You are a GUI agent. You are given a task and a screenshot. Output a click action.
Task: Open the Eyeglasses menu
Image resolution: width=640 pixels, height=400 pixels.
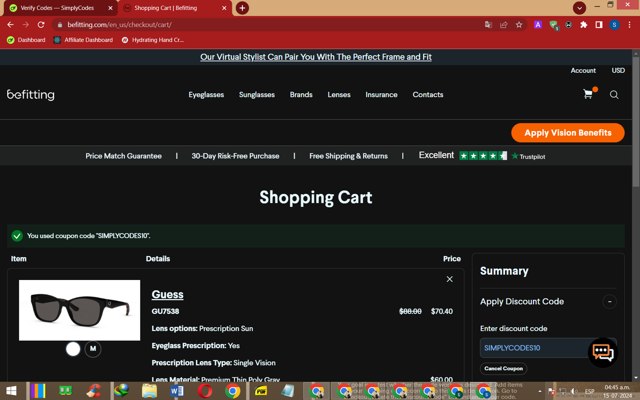[x=206, y=95]
